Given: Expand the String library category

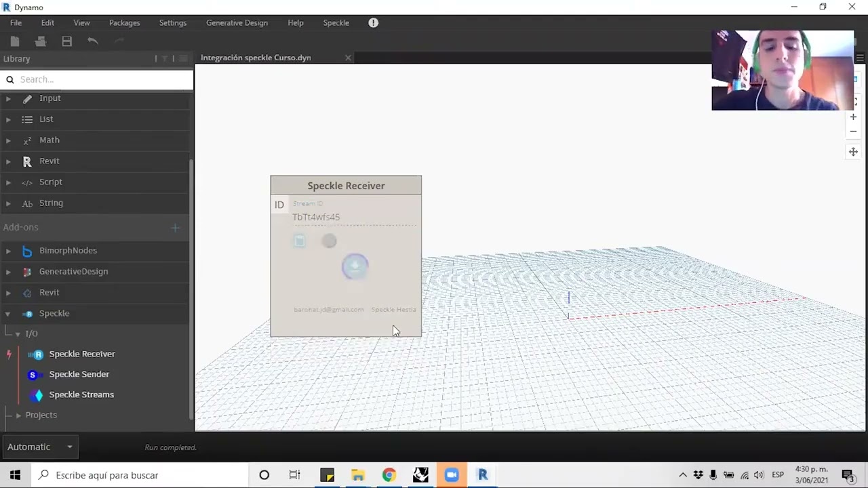Looking at the screenshot, I should point(8,204).
